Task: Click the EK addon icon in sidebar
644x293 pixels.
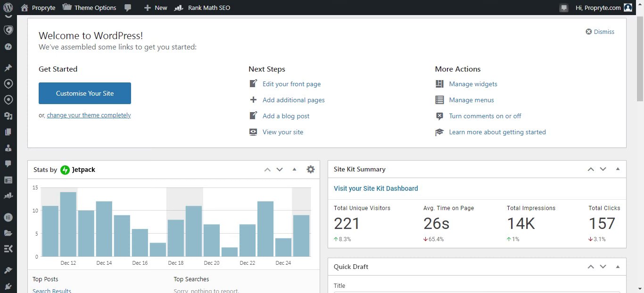Action: 8,249
